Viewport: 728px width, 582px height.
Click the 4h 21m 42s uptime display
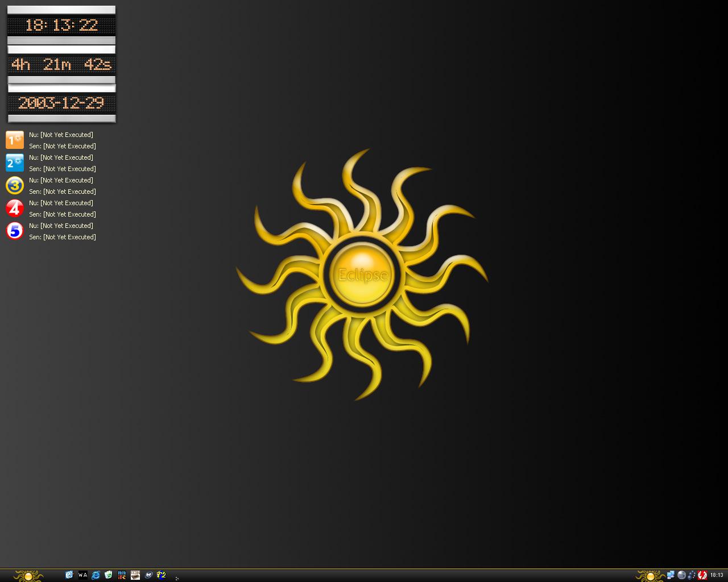(61, 64)
